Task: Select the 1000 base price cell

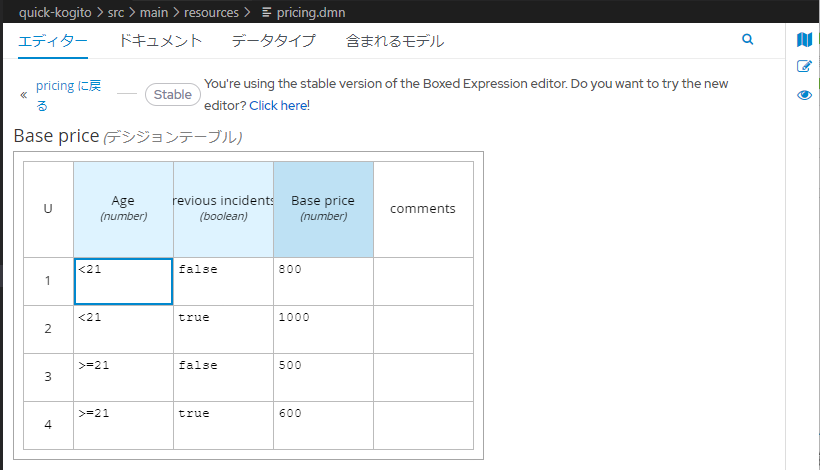Action: click(x=323, y=329)
